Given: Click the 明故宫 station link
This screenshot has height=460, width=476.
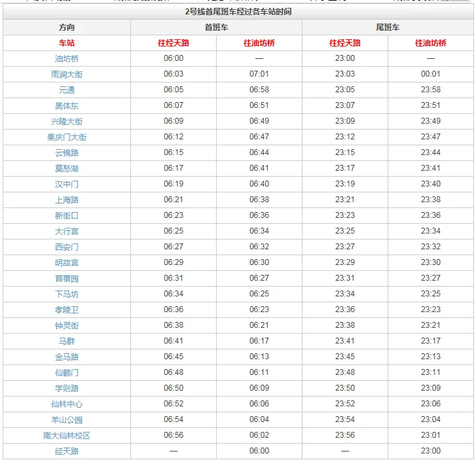Looking at the screenshot, I should tap(67, 262).
